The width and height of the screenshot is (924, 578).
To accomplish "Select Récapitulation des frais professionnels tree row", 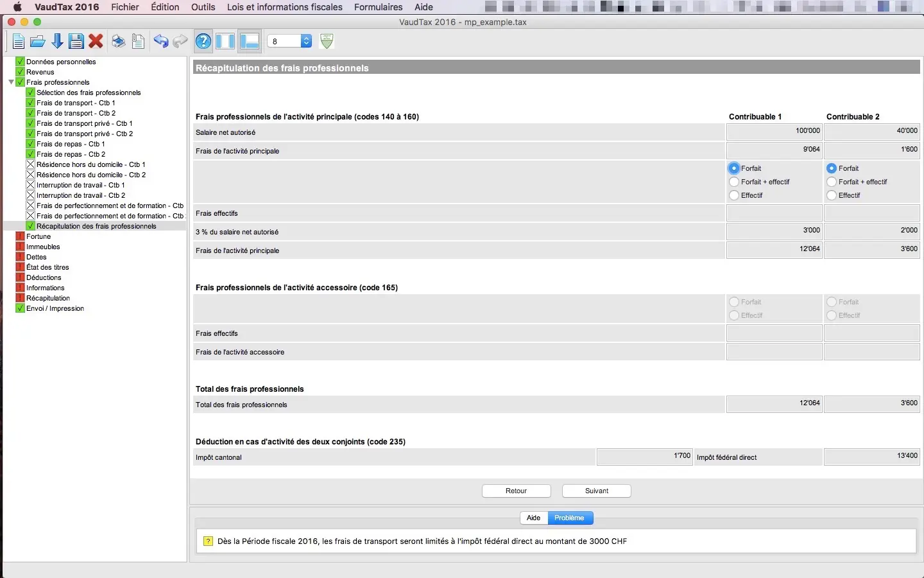I will click(x=96, y=226).
